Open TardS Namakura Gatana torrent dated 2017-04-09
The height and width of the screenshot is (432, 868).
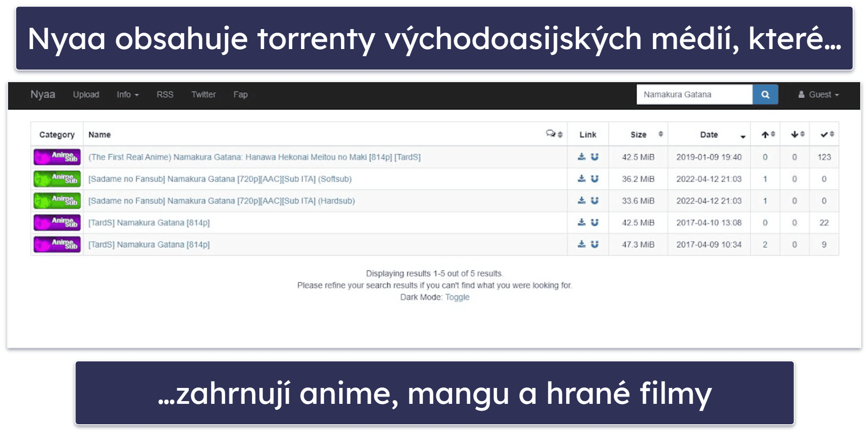pos(149,244)
